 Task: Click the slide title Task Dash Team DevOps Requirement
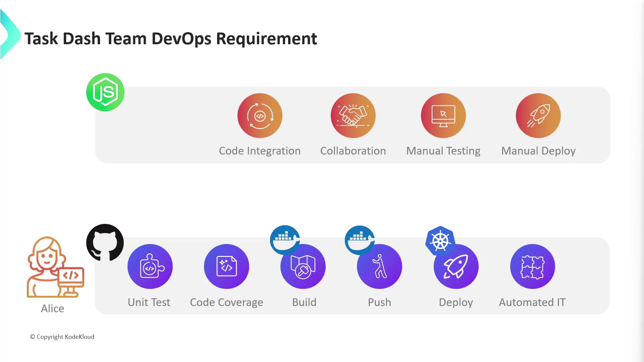click(170, 39)
